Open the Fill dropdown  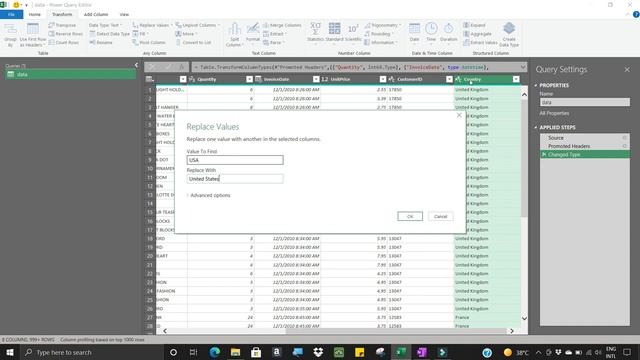coord(140,34)
